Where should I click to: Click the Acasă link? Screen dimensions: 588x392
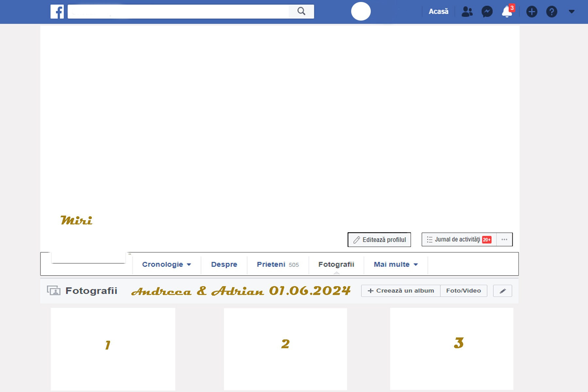pyautogui.click(x=438, y=11)
